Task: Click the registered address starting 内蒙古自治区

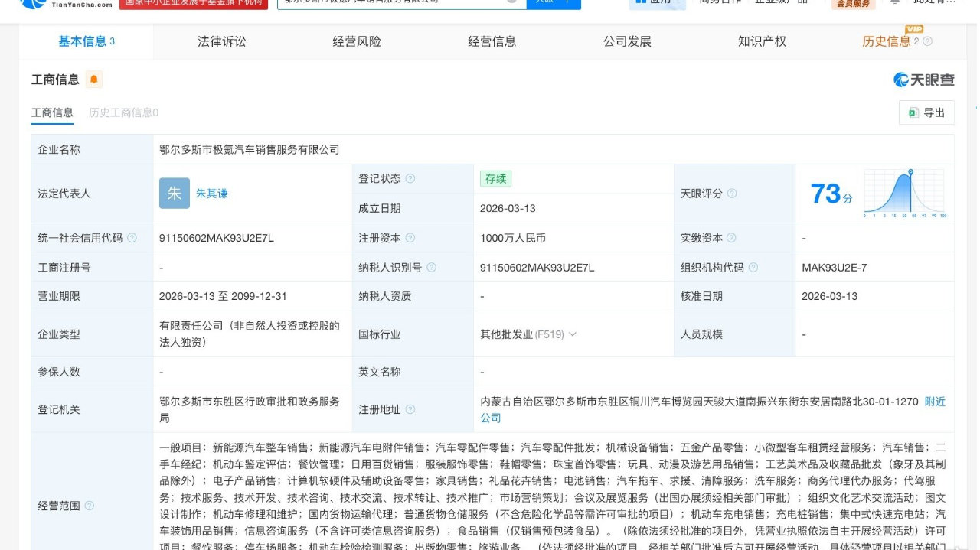Action: [x=699, y=402]
